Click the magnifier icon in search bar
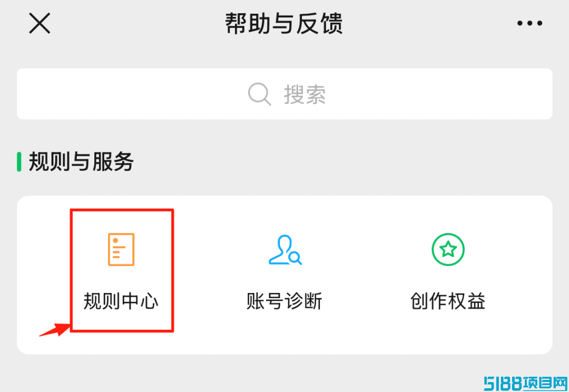 (x=259, y=94)
